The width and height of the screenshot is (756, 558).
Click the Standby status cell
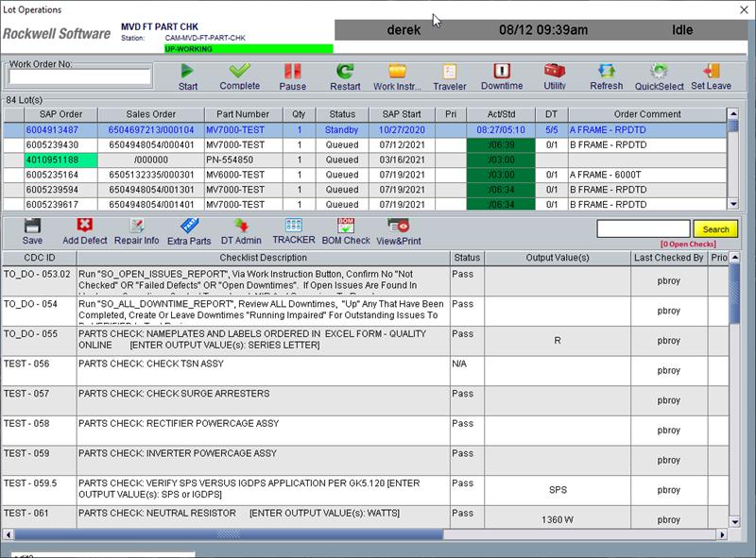[341, 129]
